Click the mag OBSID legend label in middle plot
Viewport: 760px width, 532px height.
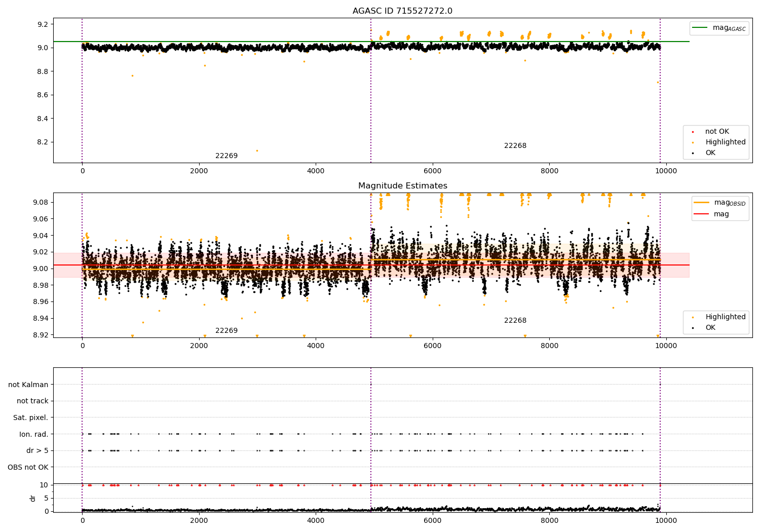click(x=730, y=203)
